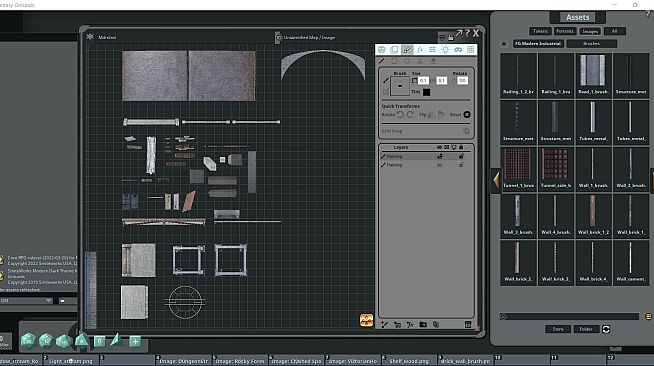Select the Road_1_brush asset thumbnail

(x=593, y=75)
